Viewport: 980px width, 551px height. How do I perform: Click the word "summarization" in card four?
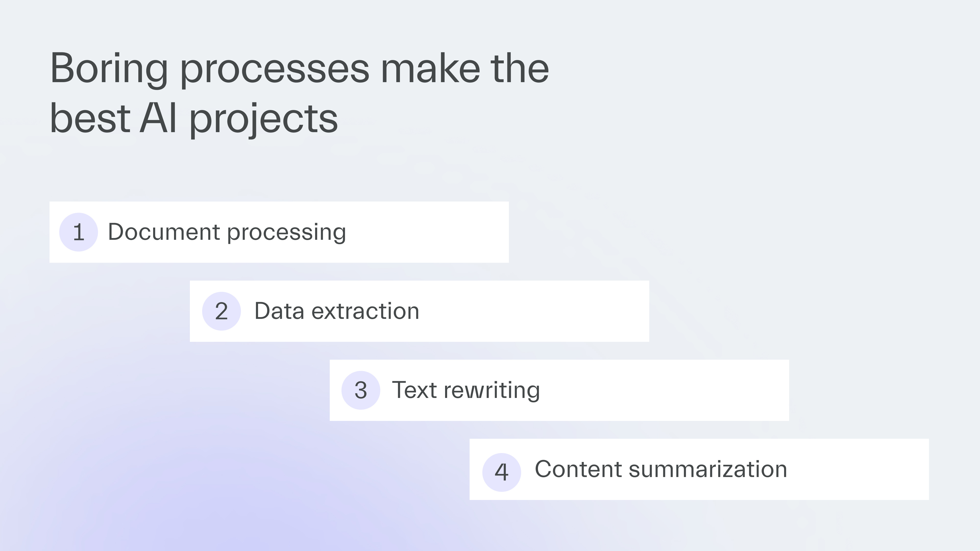708,469
